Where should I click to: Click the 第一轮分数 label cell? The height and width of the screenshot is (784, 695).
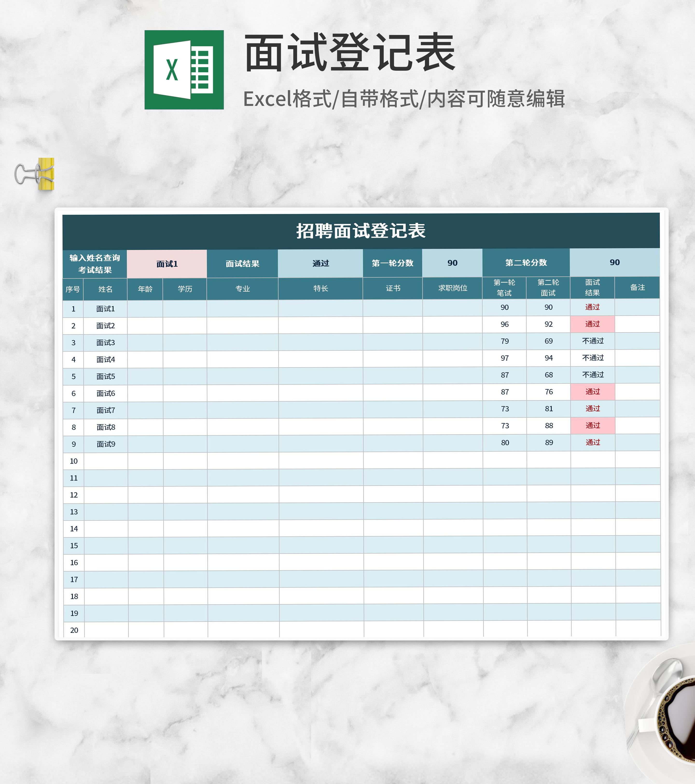tap(392, 263)
